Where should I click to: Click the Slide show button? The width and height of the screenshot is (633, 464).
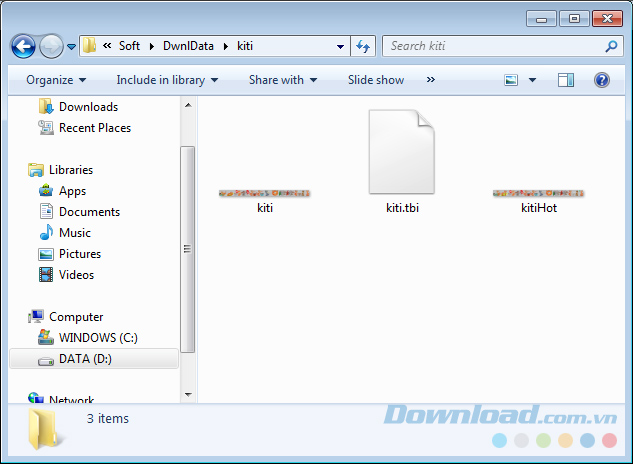(376, 80)
